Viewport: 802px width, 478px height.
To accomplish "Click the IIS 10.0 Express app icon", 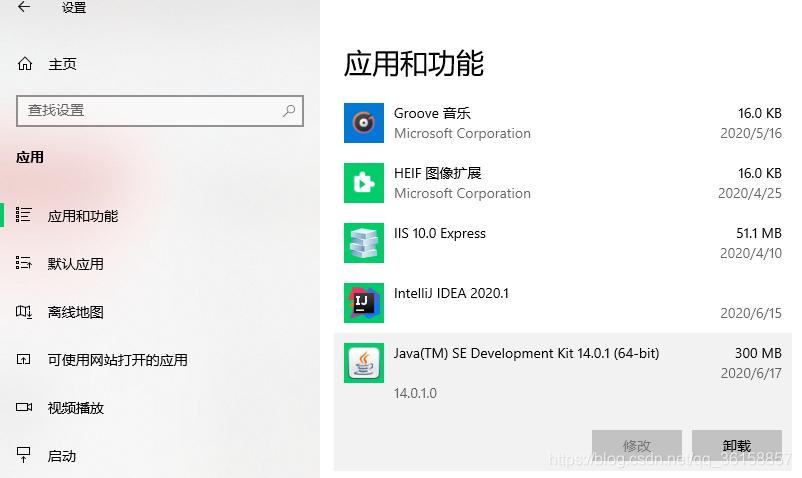I will coord(364,243).
